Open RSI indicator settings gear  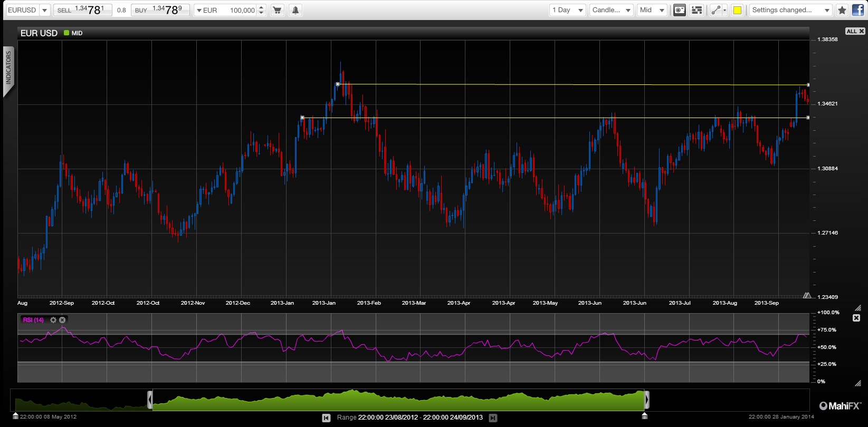53,320
